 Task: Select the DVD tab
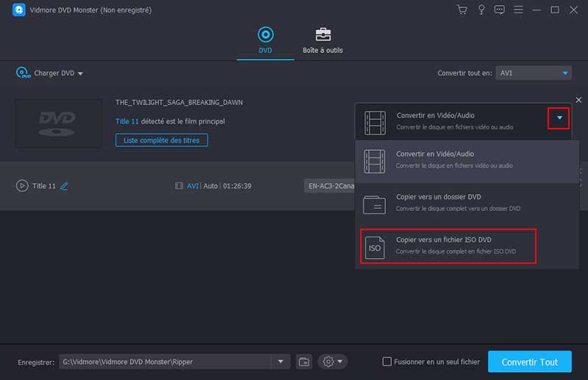265,40
